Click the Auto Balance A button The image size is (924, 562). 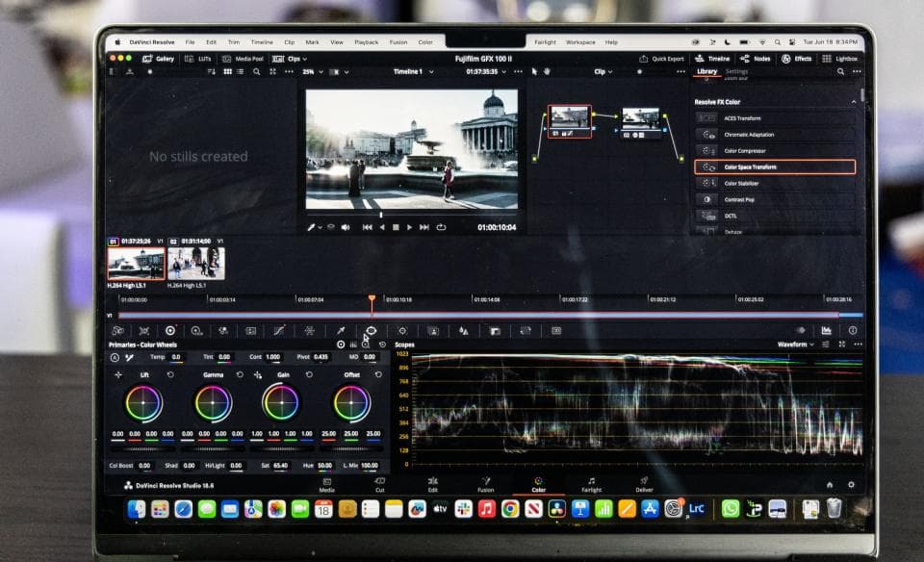[x=115, y=358]
